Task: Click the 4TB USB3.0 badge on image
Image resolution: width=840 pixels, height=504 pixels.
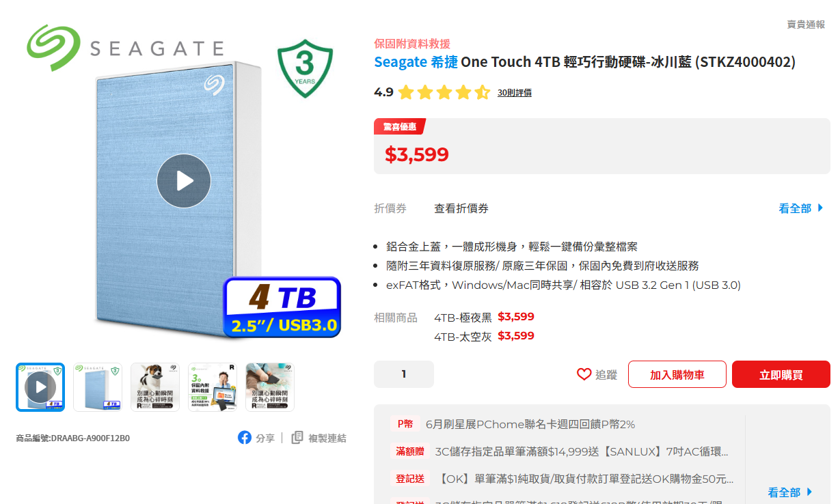Action: click(x=282, y=307)
